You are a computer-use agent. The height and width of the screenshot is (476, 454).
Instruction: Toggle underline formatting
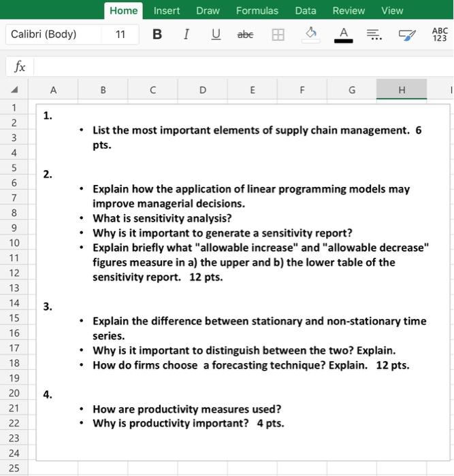click(216, 34)
